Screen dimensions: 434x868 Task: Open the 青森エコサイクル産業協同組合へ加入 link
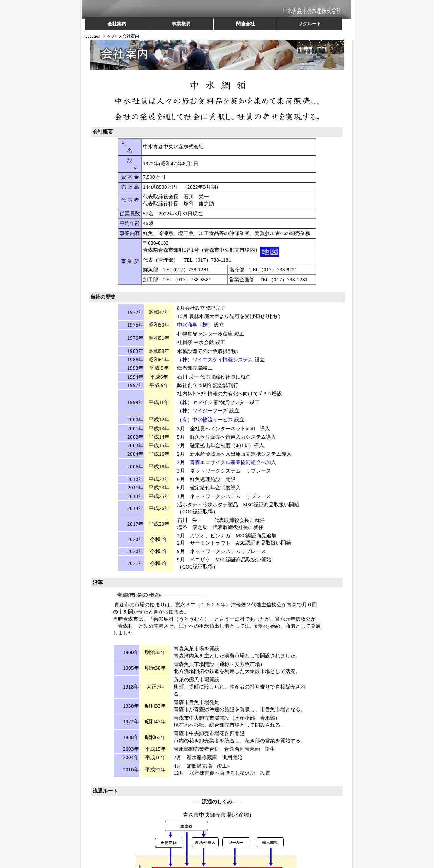click(226, 462)
